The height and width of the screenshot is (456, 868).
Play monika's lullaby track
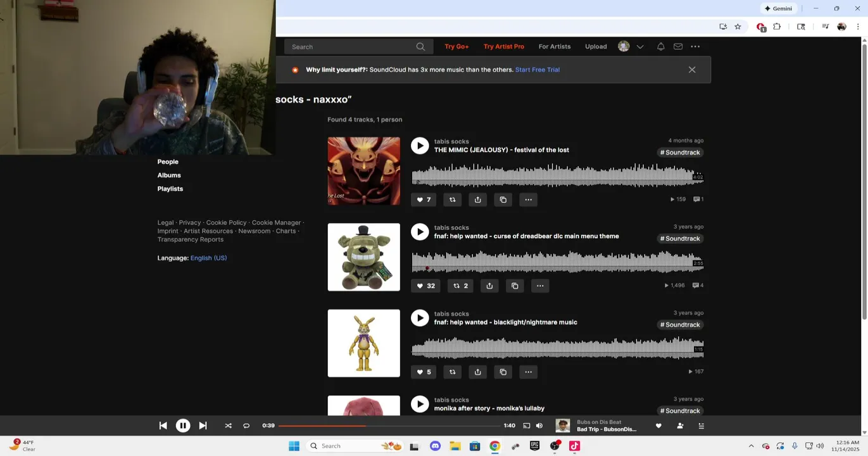pos(420,404)
